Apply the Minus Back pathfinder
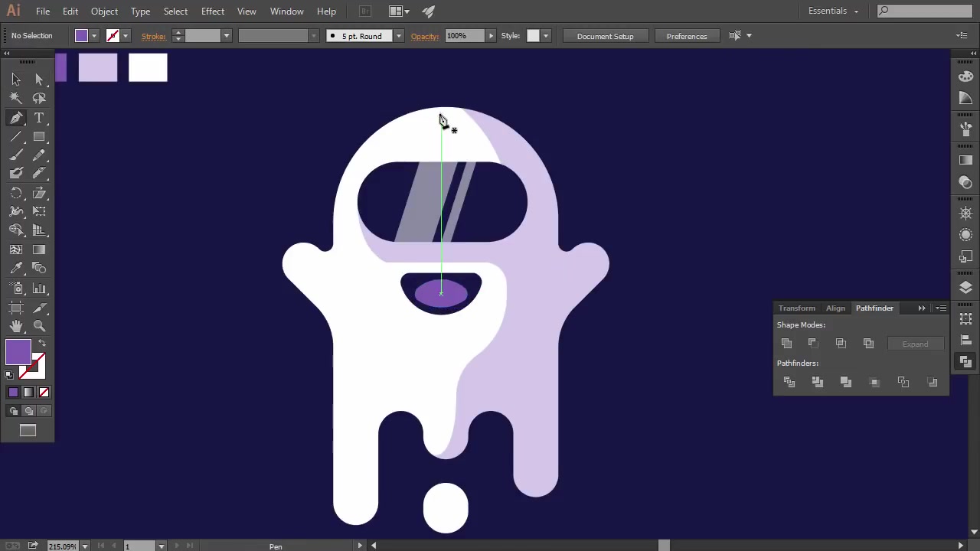Screen dimensions: 980x551 [933, 382]
